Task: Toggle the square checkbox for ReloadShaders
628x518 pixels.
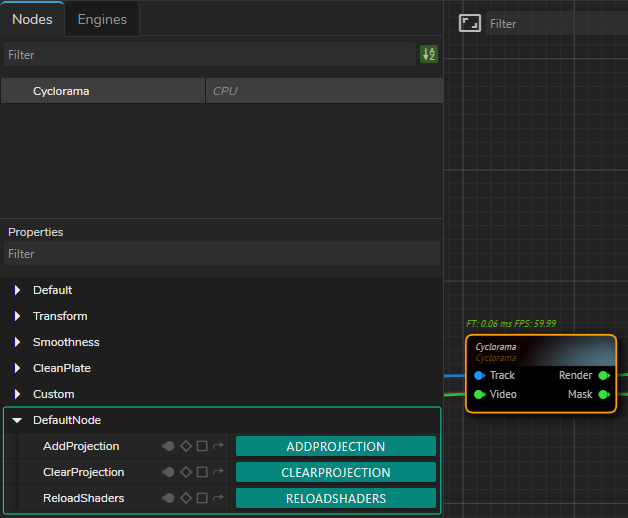Action: [x=201, y=498]
